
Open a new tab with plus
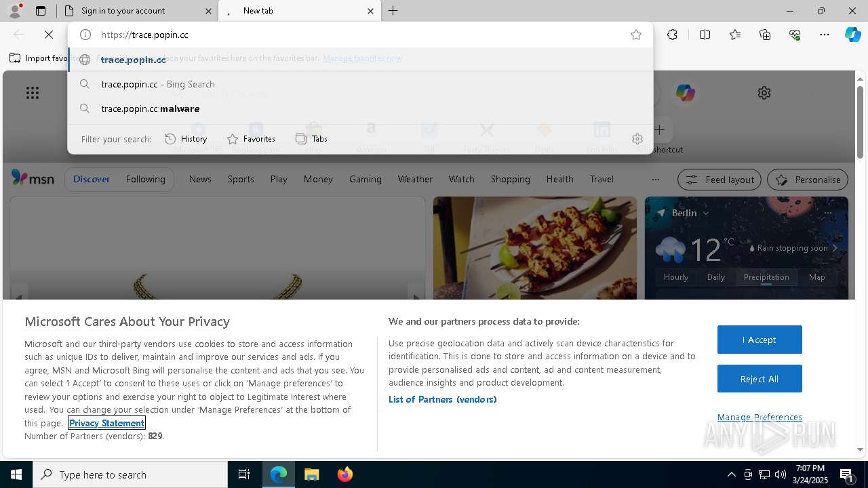pyautogui.click(x=393, y=11)
